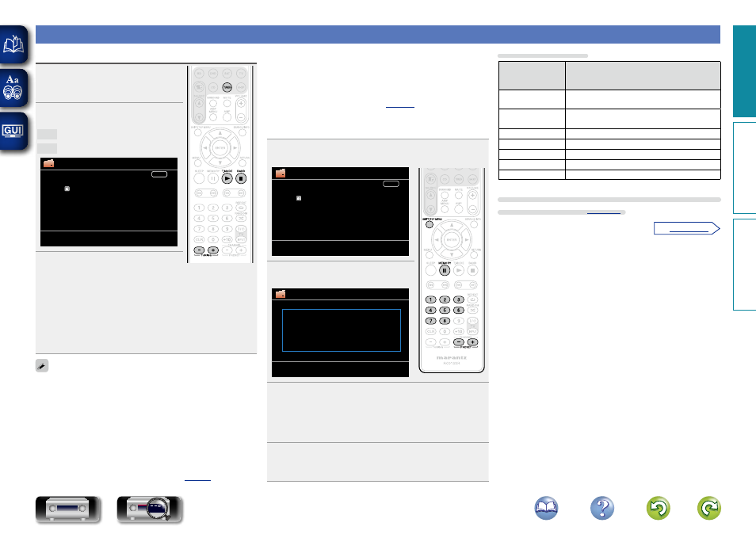Click number 6 key on marantz remote

459,311
